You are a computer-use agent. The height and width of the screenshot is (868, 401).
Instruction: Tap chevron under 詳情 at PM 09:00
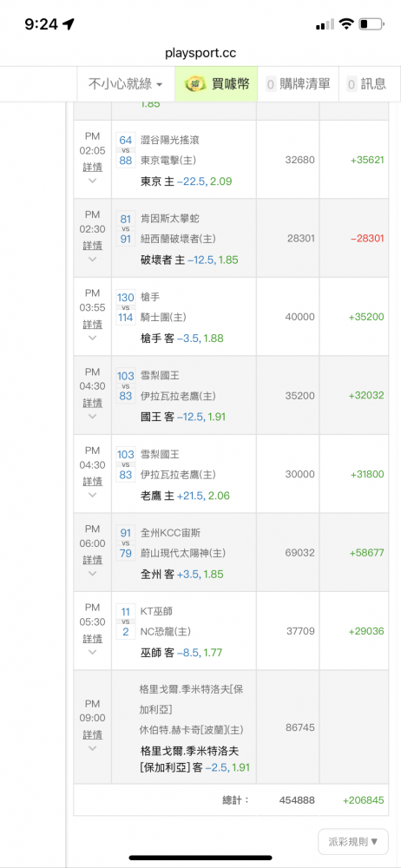click(93, 748)
